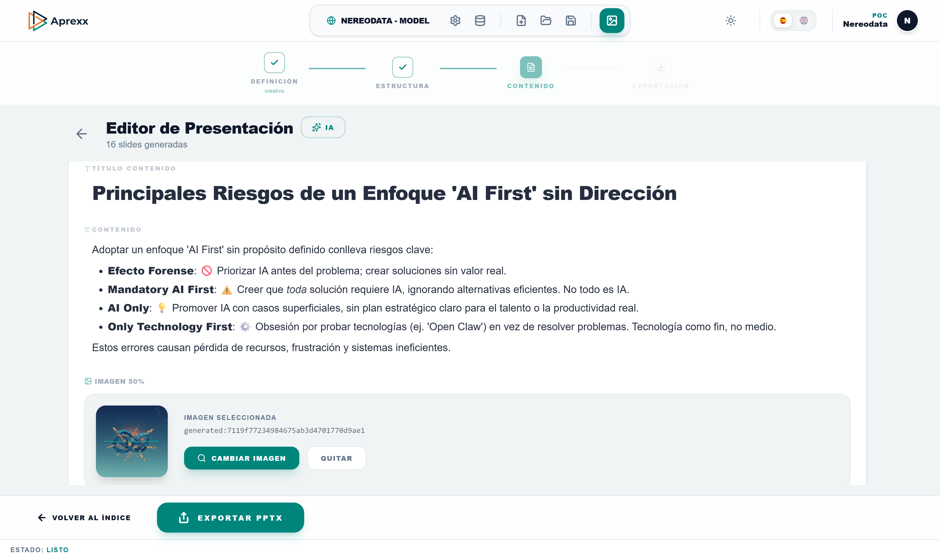Screen dimensions: 940x560
Task: Click the Imagen 50% label
Action: pyautogui.click(x=115, y=381)
